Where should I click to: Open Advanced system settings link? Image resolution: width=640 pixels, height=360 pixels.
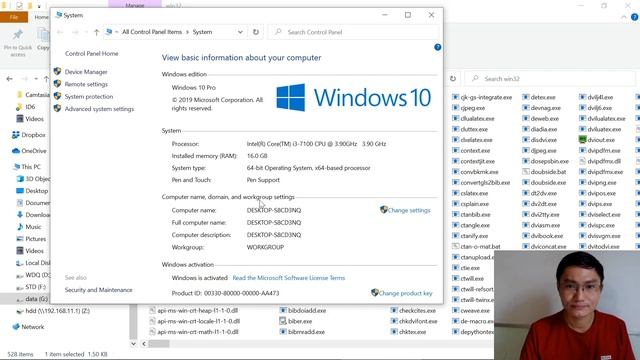coord(99,109)
